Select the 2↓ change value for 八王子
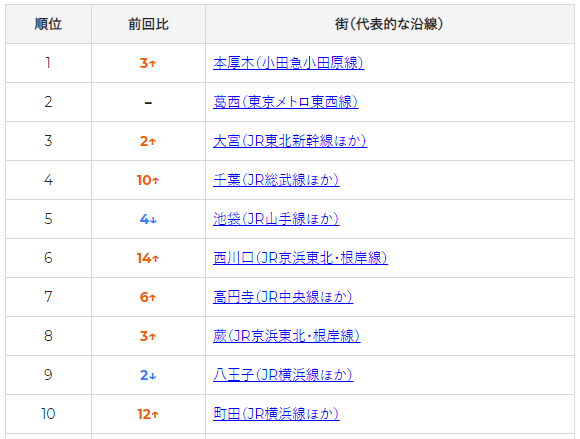Viewport: 580px width, 439px height. pyautogui.click(x=148, y=375)
